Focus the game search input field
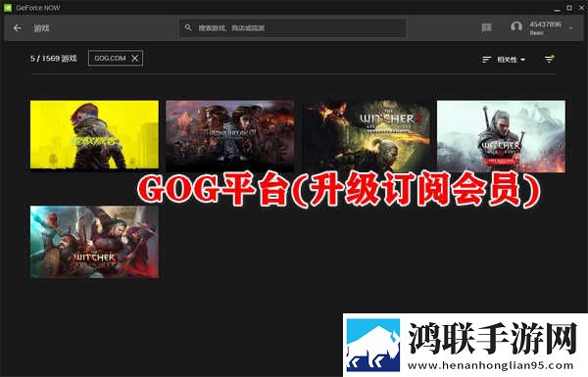Screen dimensions: 588x377 (293, 27)
